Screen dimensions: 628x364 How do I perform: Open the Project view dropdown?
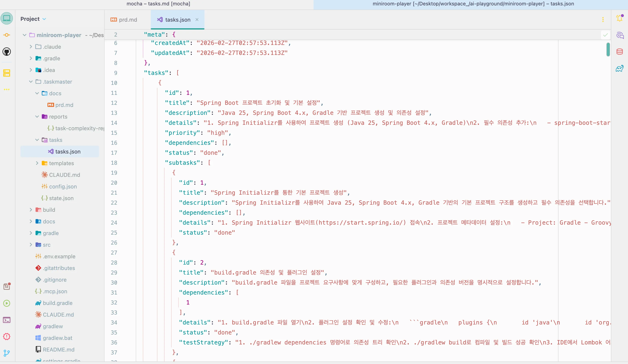33,19
